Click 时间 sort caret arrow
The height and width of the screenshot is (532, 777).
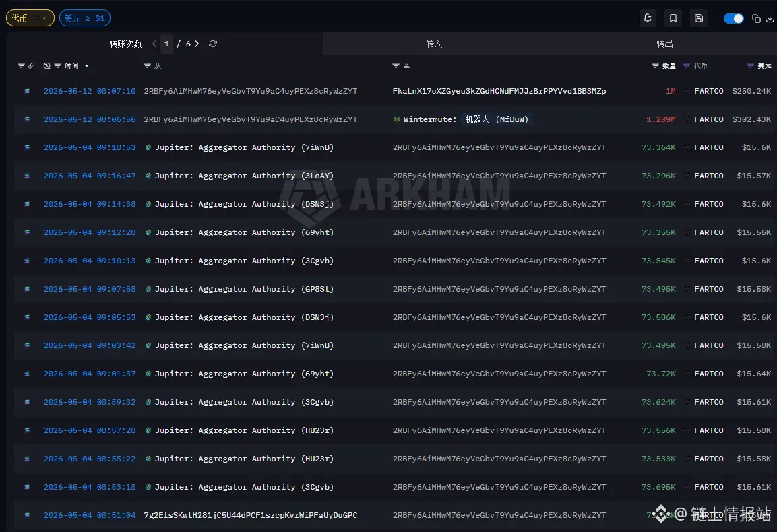[87, 65]
